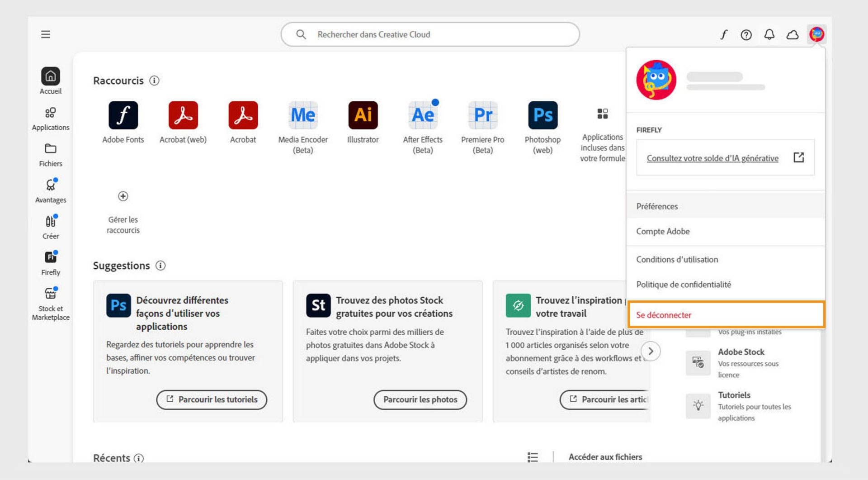Go to Accueil in sidebar
The image size is (868, 480).
(x=51, y=81)
